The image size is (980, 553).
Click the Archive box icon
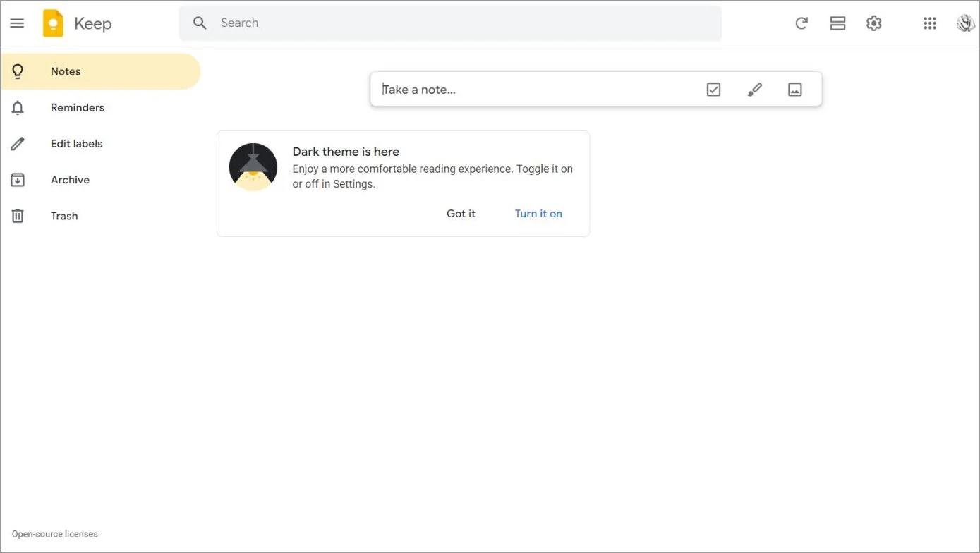tap(18, 180)
